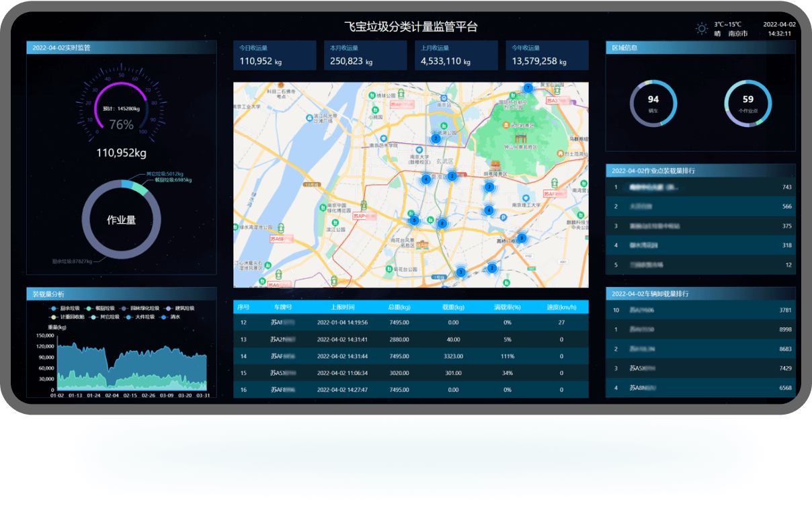812x506 pixels.
Task: Open the 本月收运量 stat card
Action: click(366, 55)
